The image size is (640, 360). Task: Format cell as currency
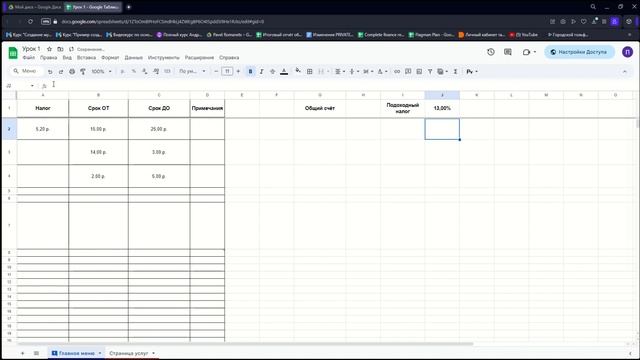[x=122, y=71]
